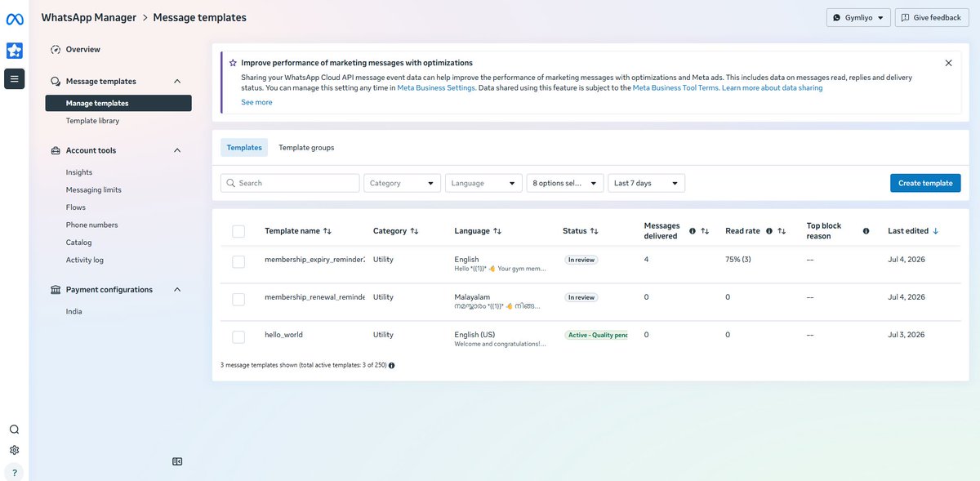980x481 pixels.
Task: Click the Overview gauge icon
Action: 56,50
